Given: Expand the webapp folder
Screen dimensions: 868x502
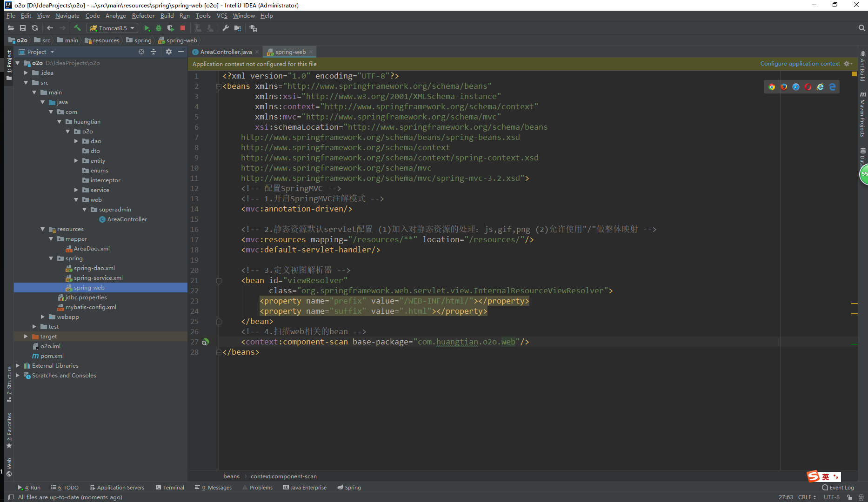Looking at the screenshot, I should 43,317.
